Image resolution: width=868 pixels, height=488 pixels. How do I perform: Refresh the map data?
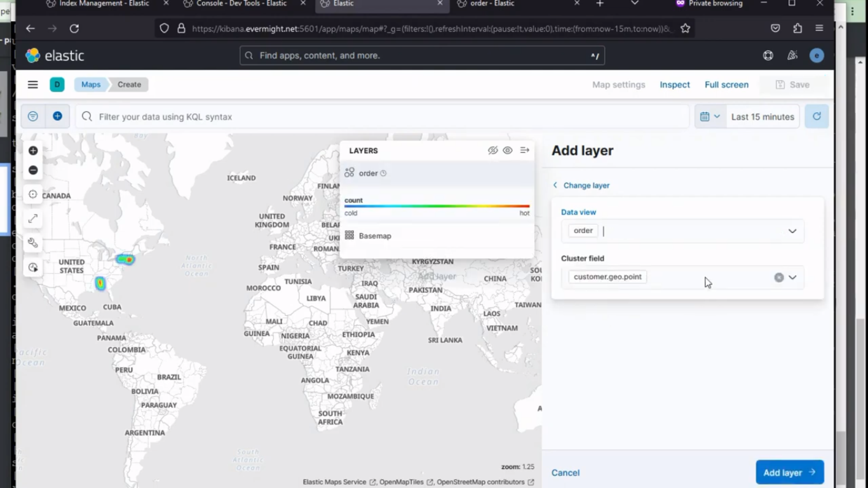[x=817, y=116]
